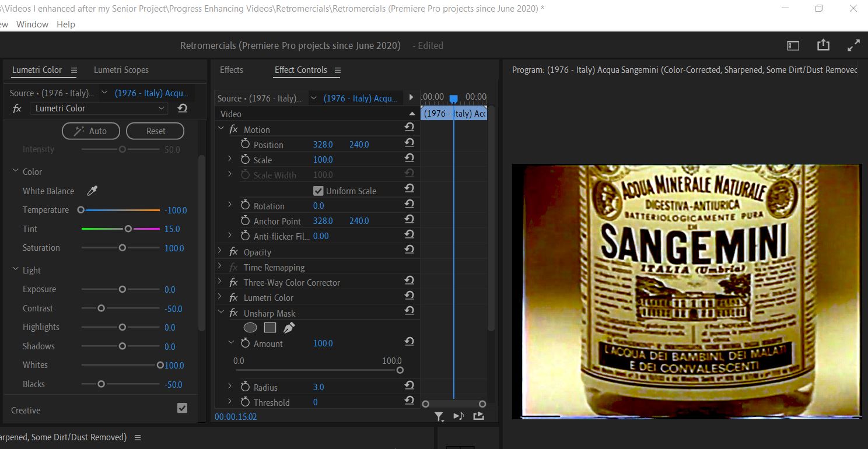Toggle the Opacity fx switch

(233, 252)
